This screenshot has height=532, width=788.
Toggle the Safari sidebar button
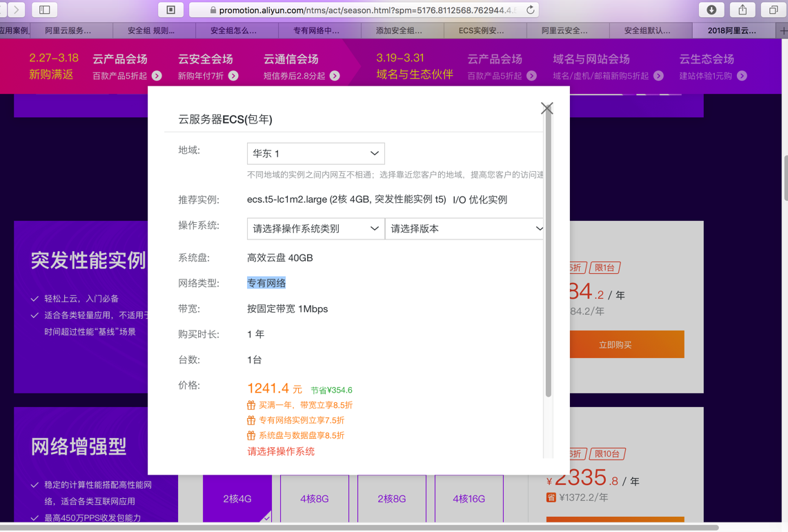tap(45, 10)
